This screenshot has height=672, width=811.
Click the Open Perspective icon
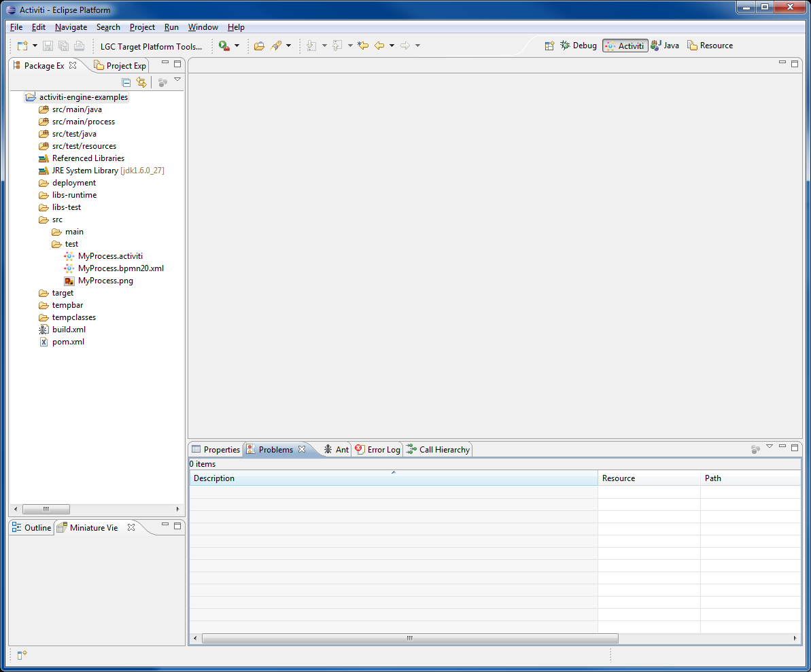549,46
